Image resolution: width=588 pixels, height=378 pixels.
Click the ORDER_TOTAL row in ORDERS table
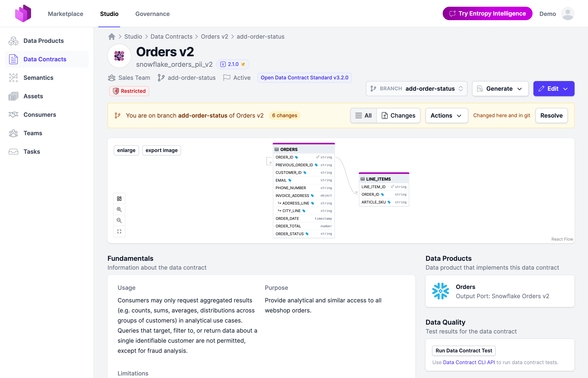[x=304, y=226]
